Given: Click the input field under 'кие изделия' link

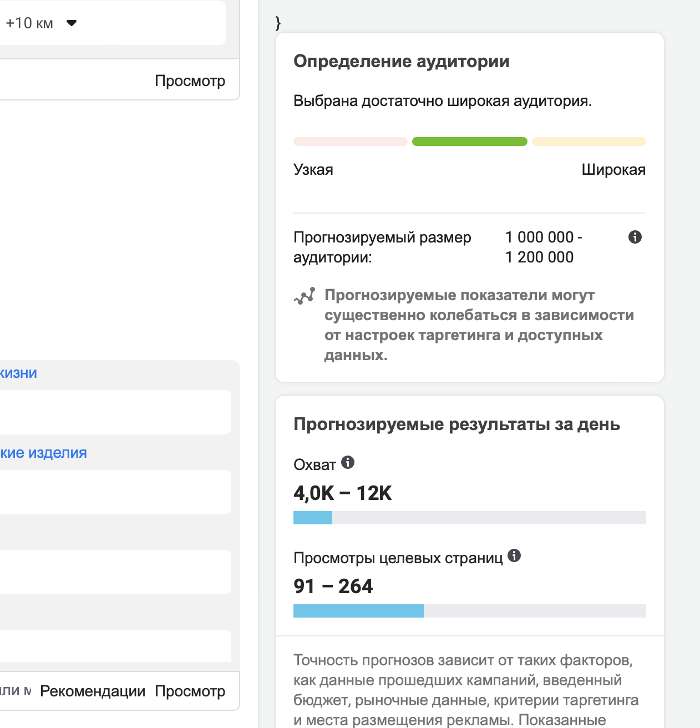Looking at the screenshot, I should tap(115, 492).
